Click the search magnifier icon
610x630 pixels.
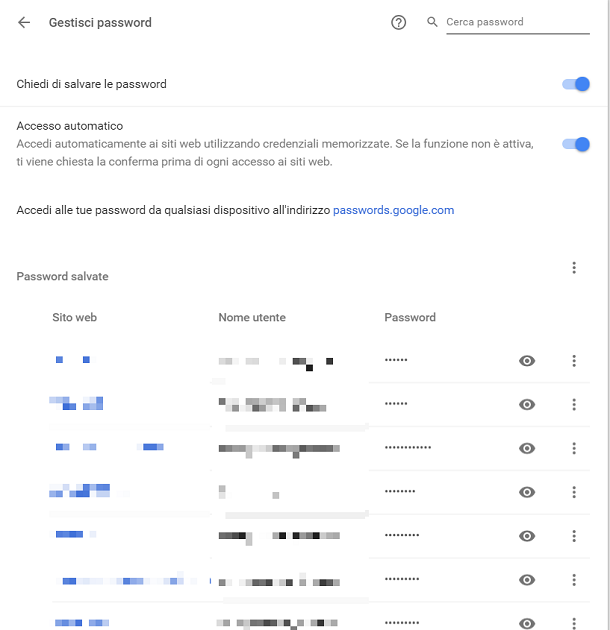pyautogui.click(x=432, y=22)
